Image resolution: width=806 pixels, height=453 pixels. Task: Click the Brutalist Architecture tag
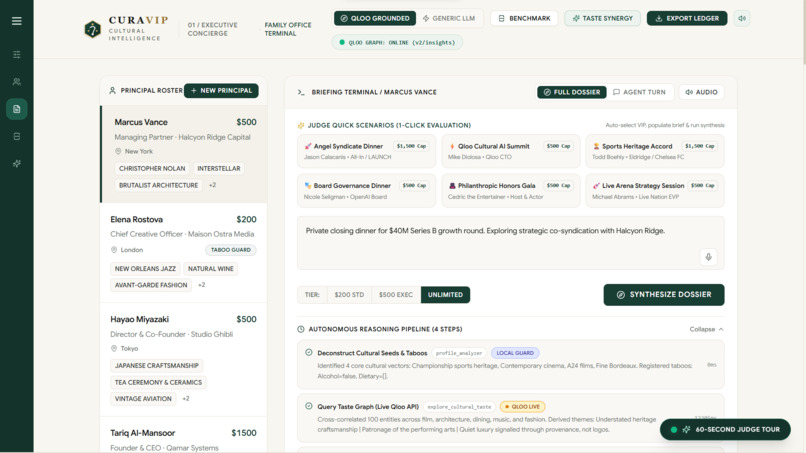pyautogui.click(x=158, y=185)
